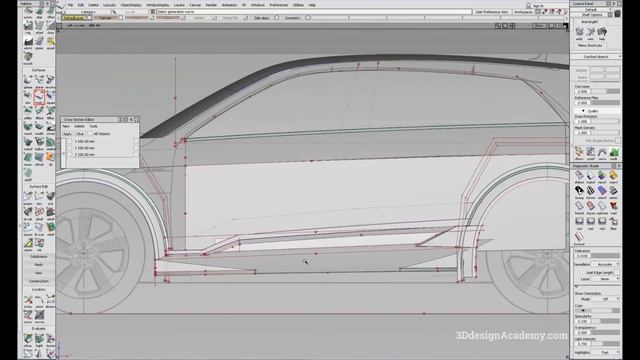Toggle the Limit Edge Length checkbox
640x360 pixels.
[618, 272]
